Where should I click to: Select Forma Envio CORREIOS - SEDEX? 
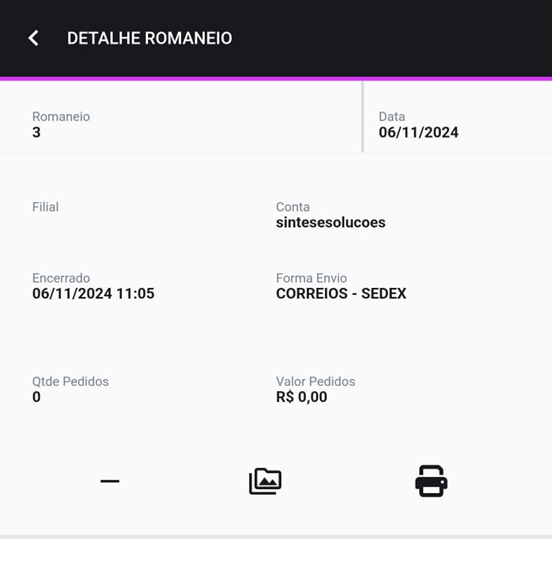[341, 293]
